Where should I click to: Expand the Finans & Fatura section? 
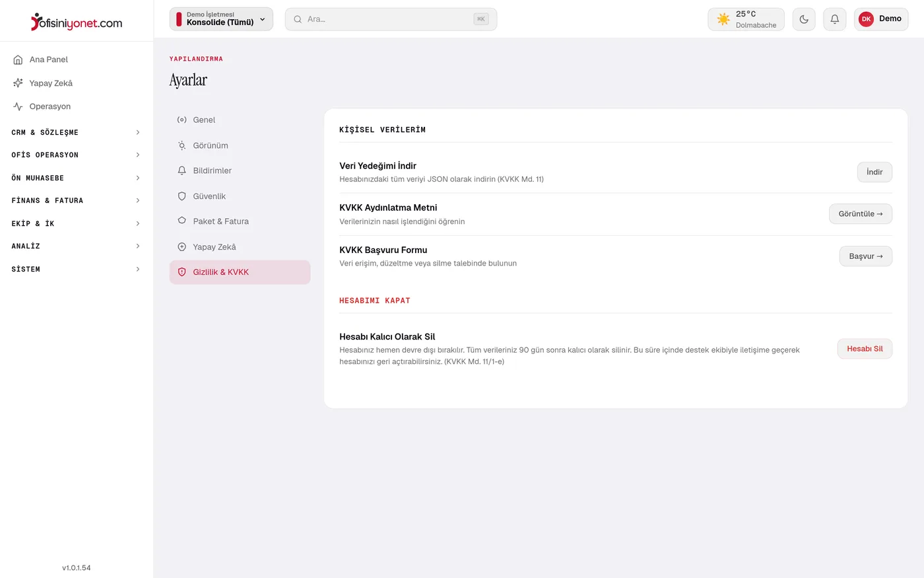[77, 200]
